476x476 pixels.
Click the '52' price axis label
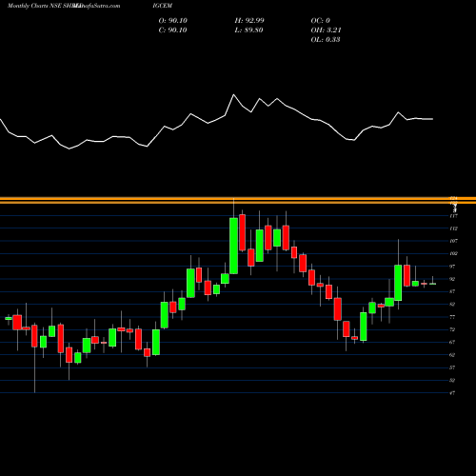coord(452,380)
